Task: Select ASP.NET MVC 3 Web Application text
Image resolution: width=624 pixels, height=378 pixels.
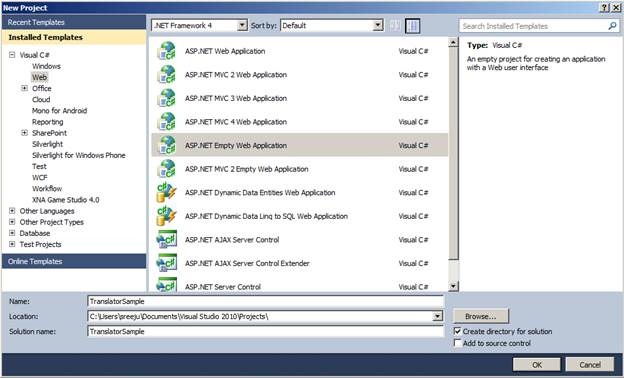Action: [236, 98]
